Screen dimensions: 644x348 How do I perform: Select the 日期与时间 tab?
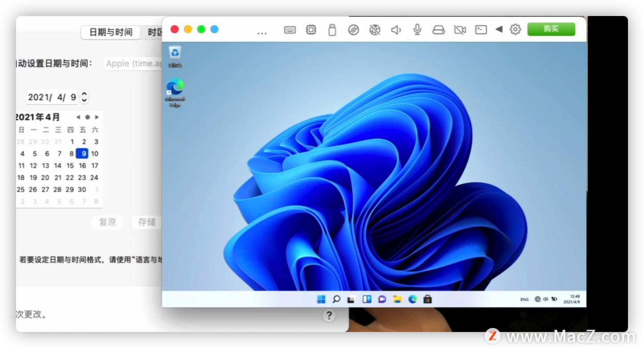click(110, 32)
